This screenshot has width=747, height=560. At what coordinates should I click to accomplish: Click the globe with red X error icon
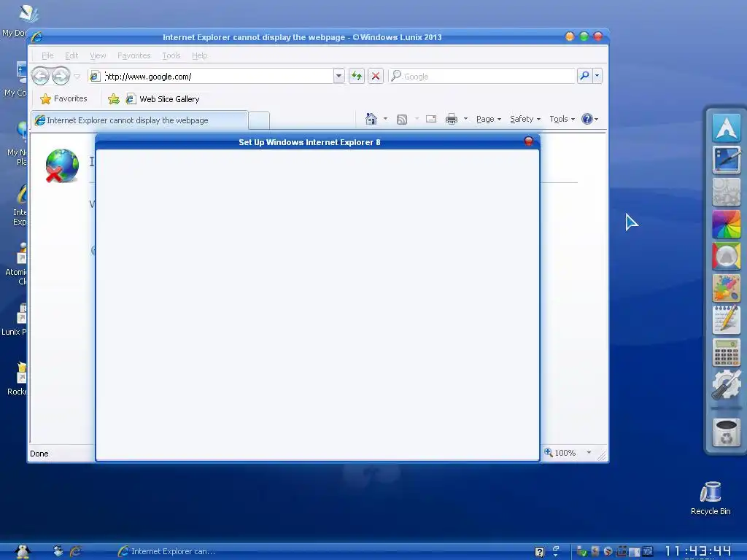click(x=62, y=166)
